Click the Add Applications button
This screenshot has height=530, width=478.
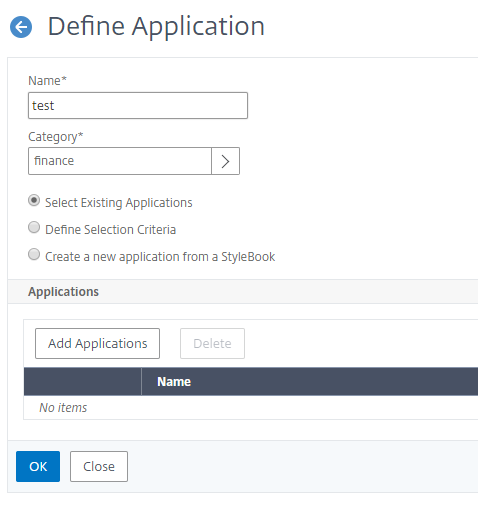97,343
